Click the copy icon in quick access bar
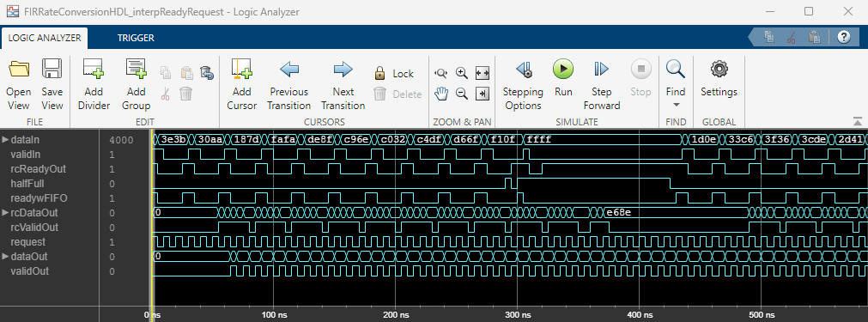868x322 pixels. (x=769, y=38)
